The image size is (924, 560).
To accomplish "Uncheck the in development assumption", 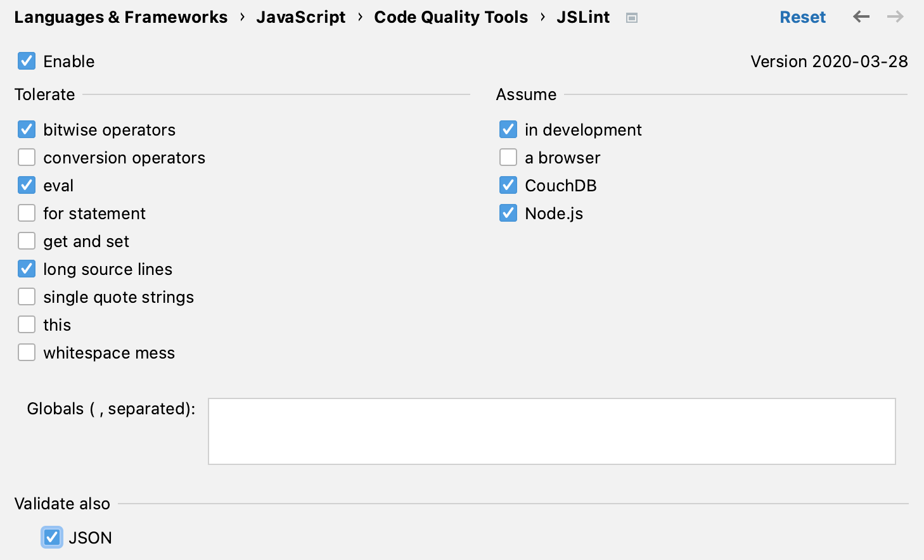I will pos(508,130).
